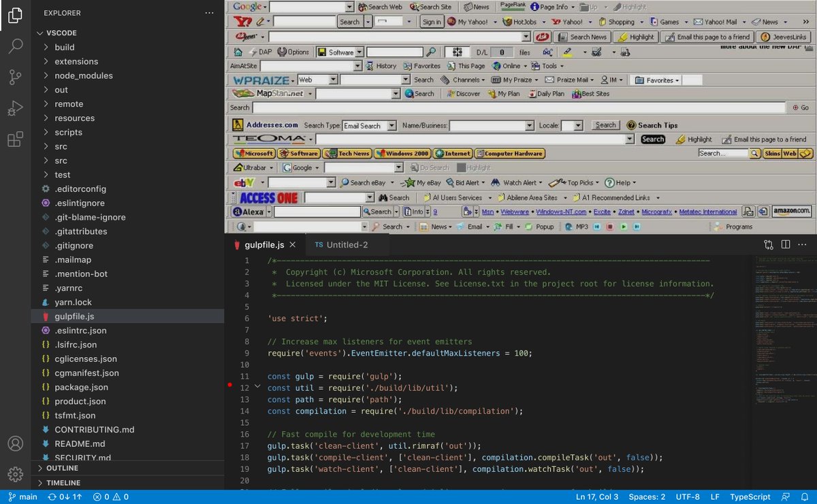Collapse the code fold arrow on line 12
Viewport: 817px width, 504px height.
click(x=257, y=386)
